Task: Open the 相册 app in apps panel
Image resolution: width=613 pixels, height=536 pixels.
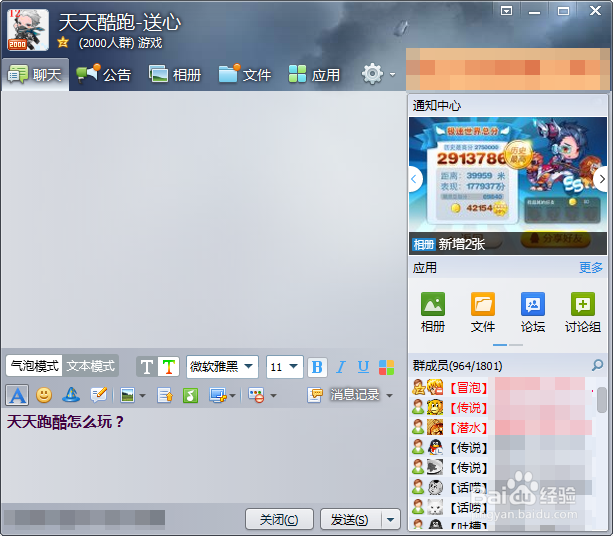Action: pyautogui.click(x=433, y=312)
